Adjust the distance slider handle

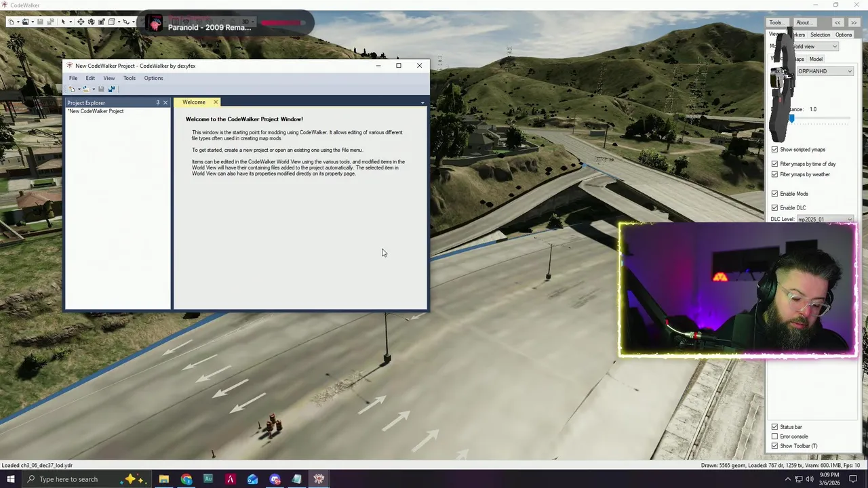[791, 119]
